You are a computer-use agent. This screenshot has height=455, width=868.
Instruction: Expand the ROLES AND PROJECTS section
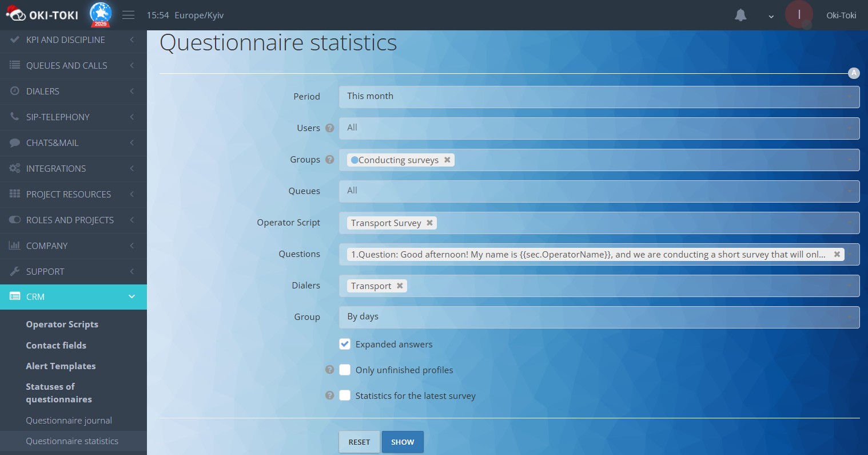tap(70, 220)
